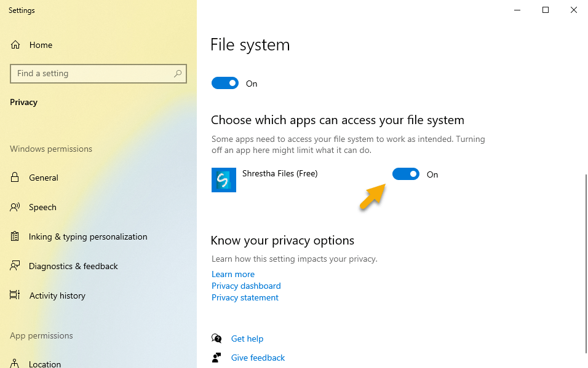Click the Get help headset icon

point(217,339)
